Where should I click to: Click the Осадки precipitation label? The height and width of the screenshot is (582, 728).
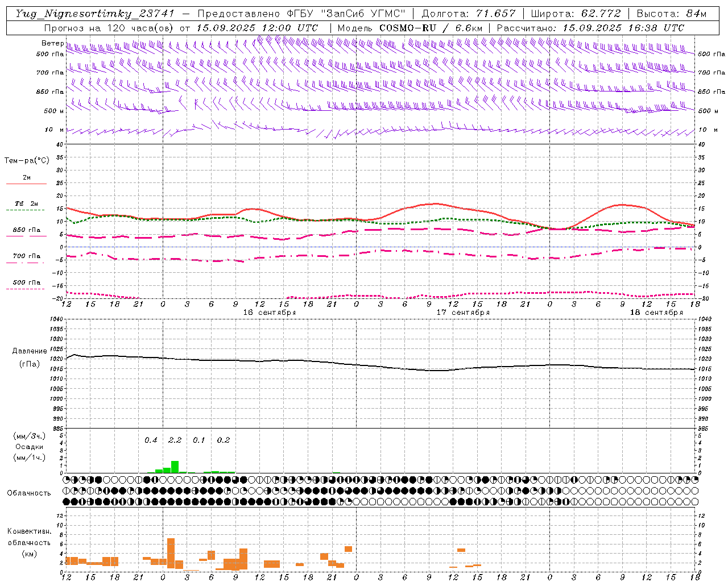[30, 447]
